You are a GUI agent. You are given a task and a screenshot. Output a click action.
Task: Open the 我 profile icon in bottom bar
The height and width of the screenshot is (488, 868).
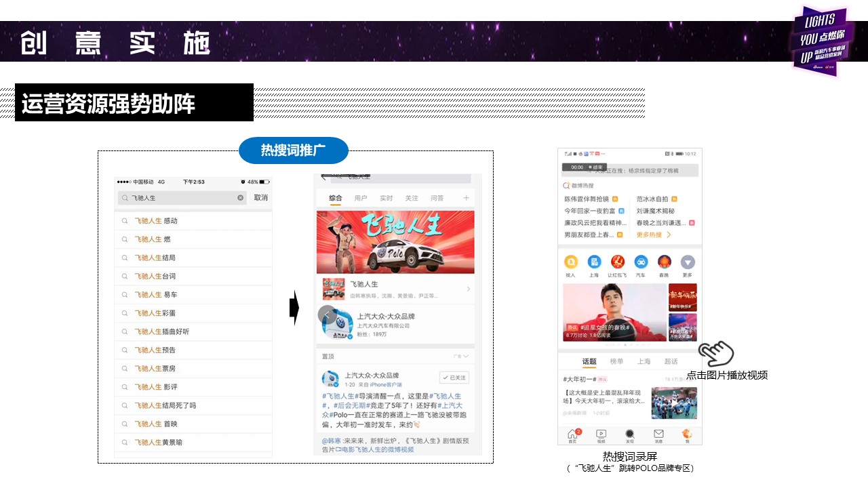point(687,435)
